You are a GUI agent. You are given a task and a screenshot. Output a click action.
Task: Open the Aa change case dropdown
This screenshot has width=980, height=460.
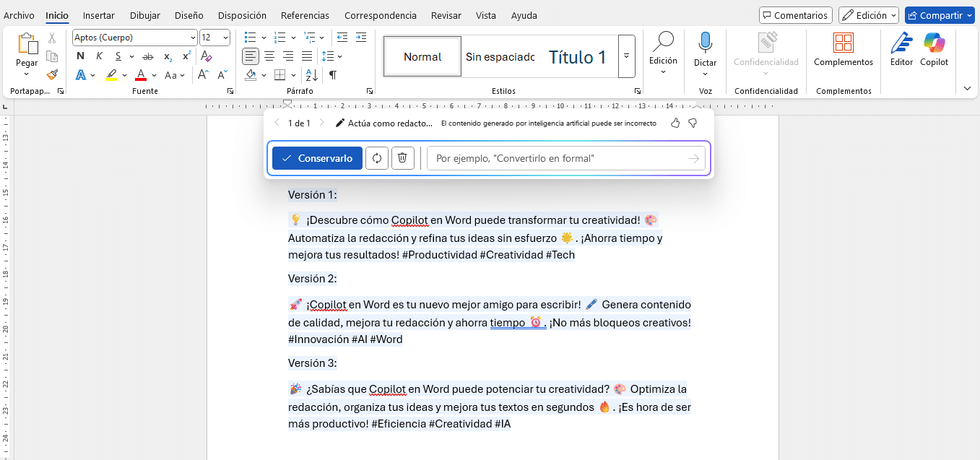pyautogui.click(x=175, y=75)
